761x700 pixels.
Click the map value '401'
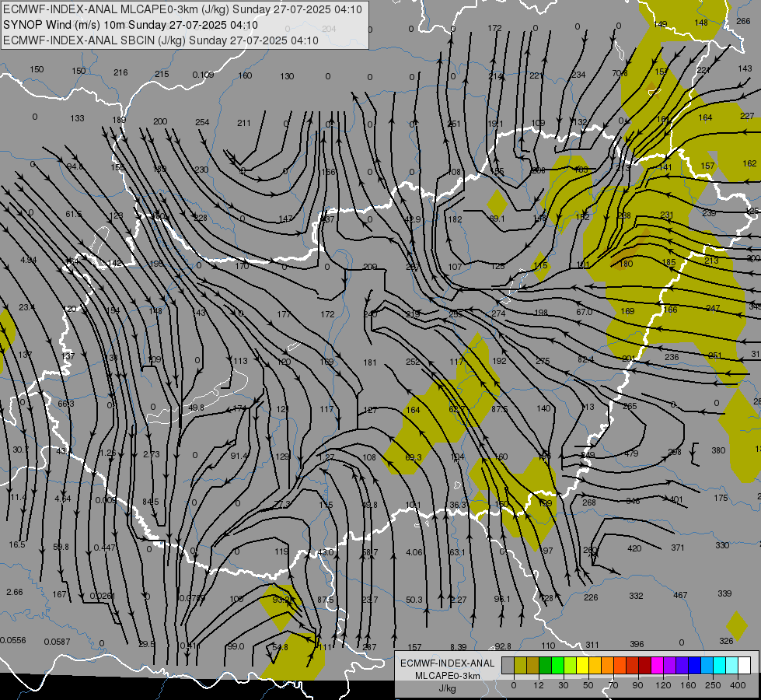tap(676, 499)
